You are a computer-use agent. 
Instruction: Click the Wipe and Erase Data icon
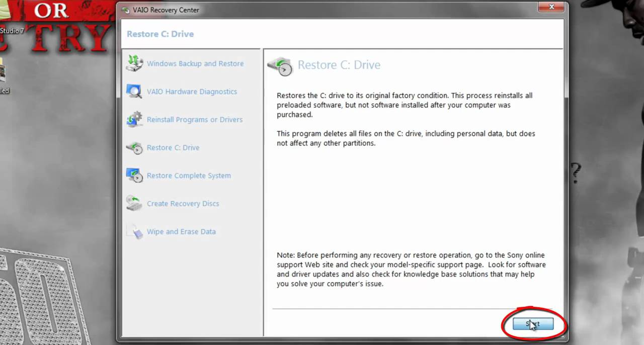coord(134,232)
